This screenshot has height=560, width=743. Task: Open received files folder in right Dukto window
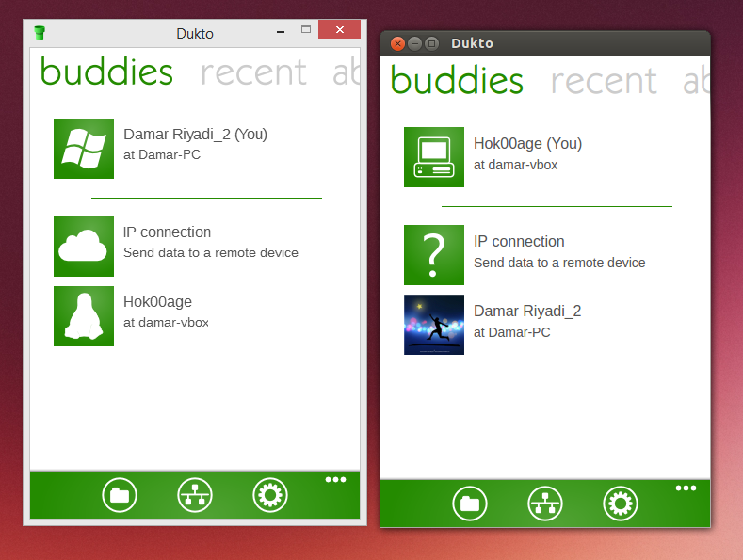[x=470, y=504]
